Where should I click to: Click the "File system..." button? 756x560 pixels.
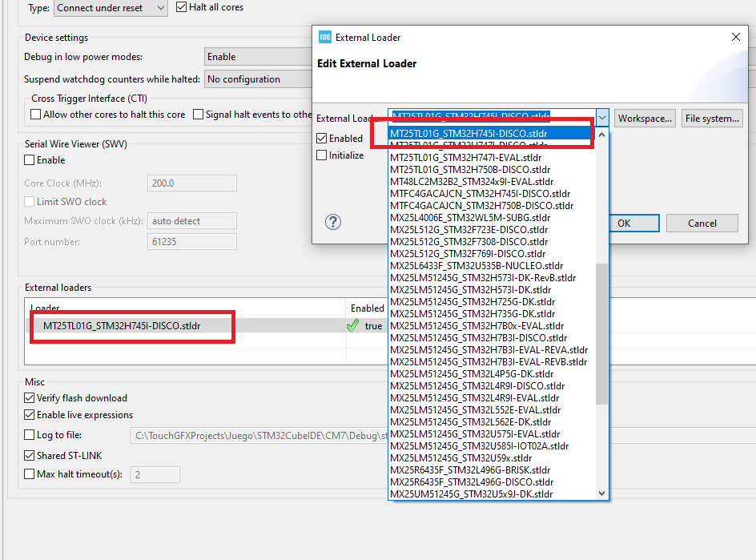(x=712, y=118)
